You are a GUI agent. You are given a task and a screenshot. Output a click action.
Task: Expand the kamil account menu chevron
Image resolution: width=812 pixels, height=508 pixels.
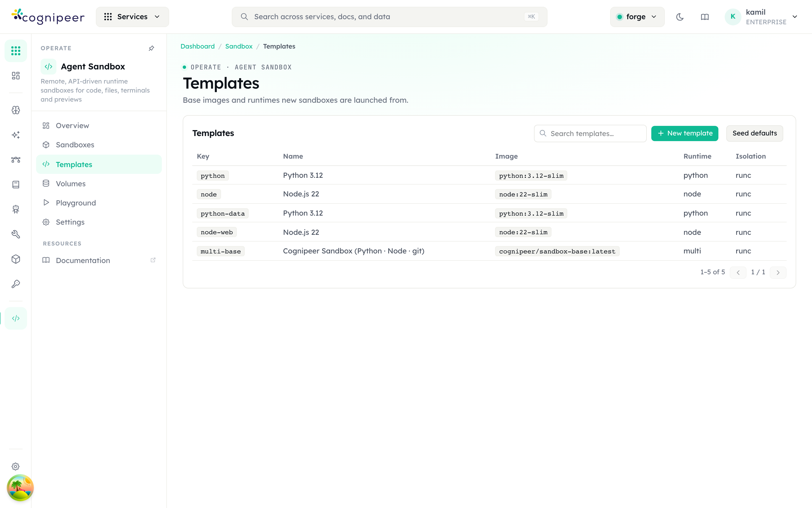795,17
